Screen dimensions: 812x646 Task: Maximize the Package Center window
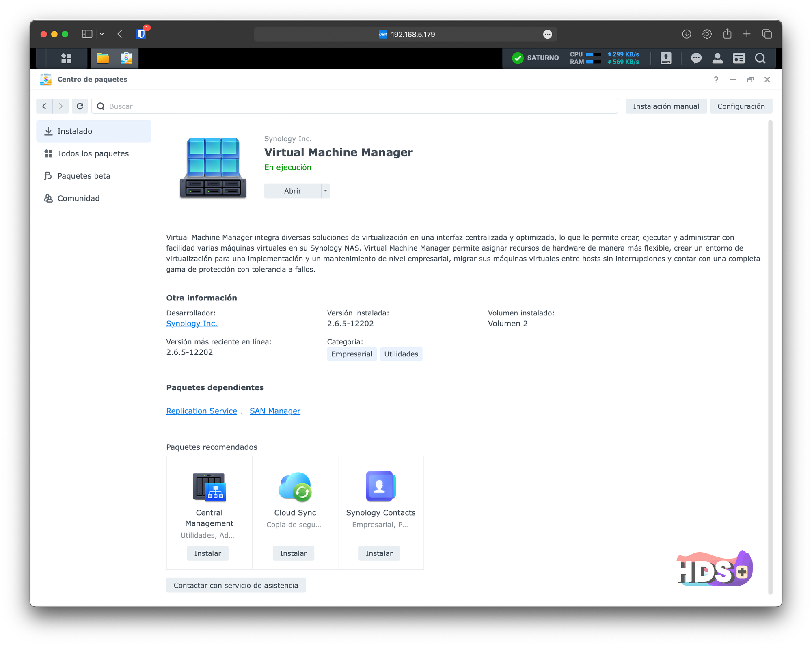click(x=750, y=80)
